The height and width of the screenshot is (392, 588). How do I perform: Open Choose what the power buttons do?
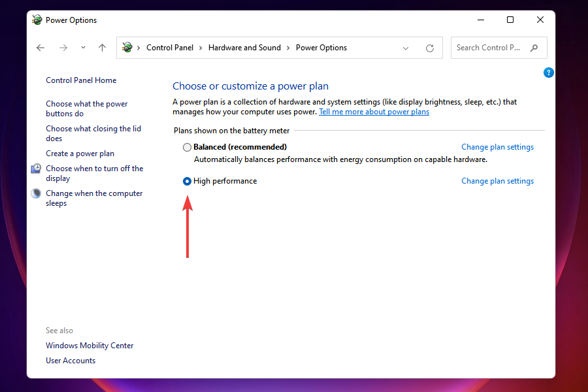click(87, 109)
